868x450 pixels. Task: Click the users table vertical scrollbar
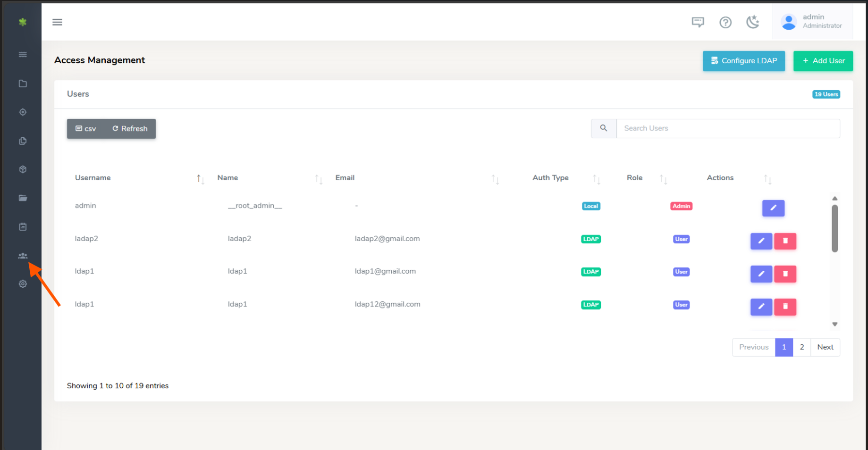pyautogui.click(x=834, y=229)
